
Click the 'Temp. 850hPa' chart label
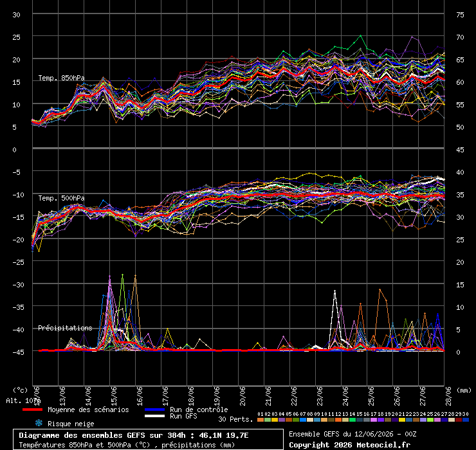61,78
